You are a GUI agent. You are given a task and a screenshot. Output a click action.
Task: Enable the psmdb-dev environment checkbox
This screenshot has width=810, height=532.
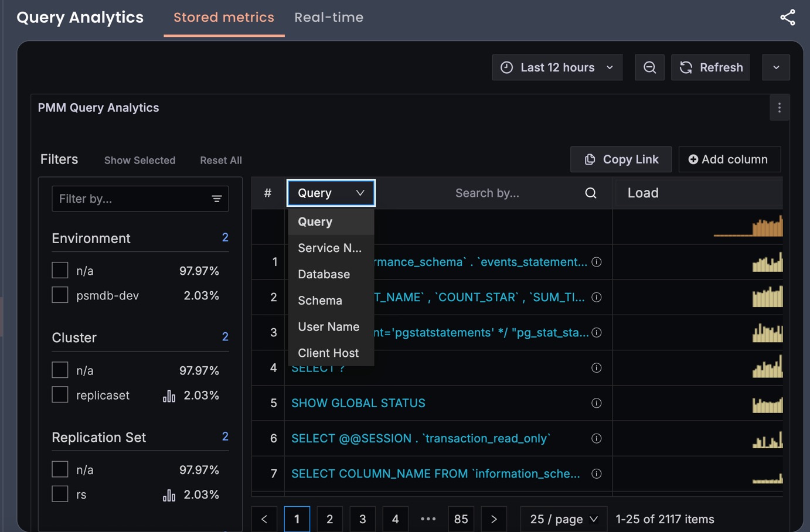click(x=60, y=295)
